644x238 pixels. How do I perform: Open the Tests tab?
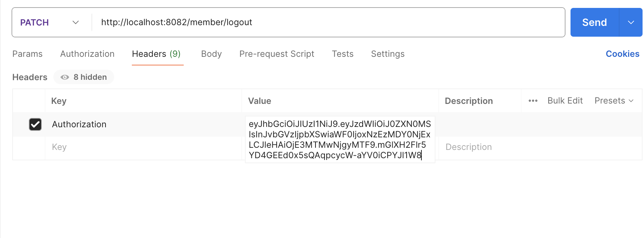tap(343, 54)
